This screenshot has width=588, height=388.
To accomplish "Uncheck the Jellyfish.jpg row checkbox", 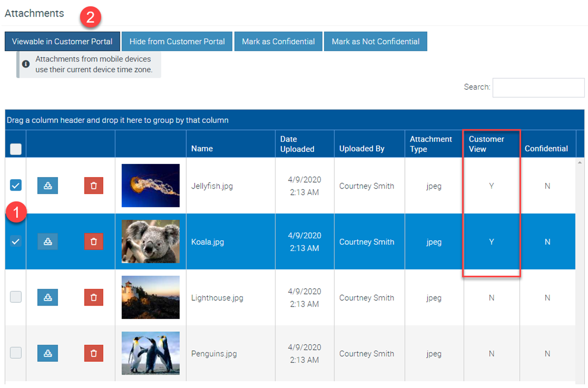I will click(x=16, y=185).
